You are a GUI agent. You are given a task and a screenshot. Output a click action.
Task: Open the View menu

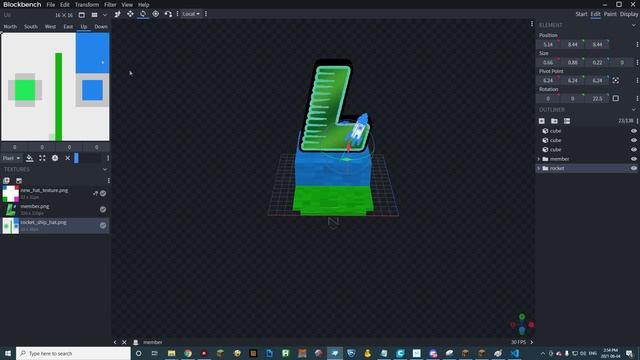[x=127, y=4]
